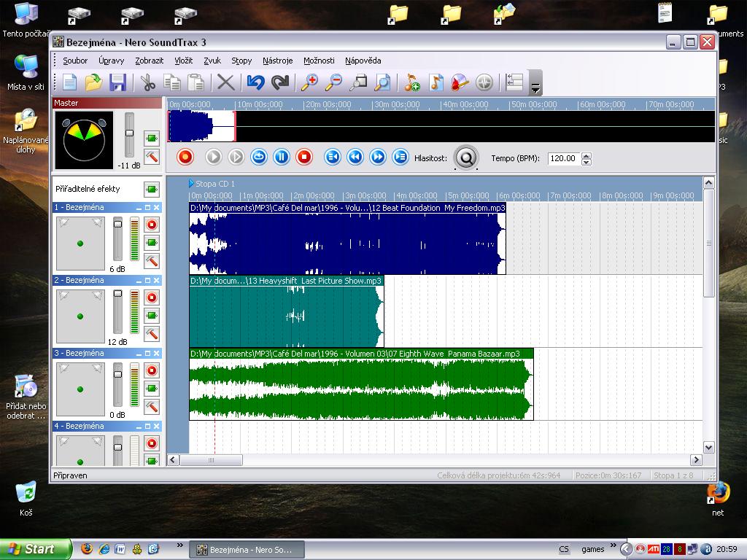Click the Hlasitost volume knob
This screenshot has height=560, width=747.
click(466, 157)
